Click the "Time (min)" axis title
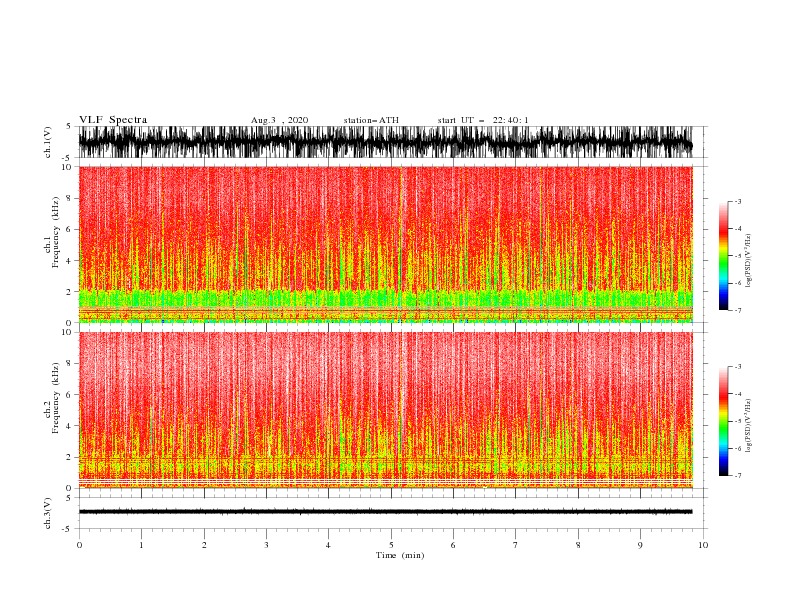The image size is (792, 612). [400, 555]
